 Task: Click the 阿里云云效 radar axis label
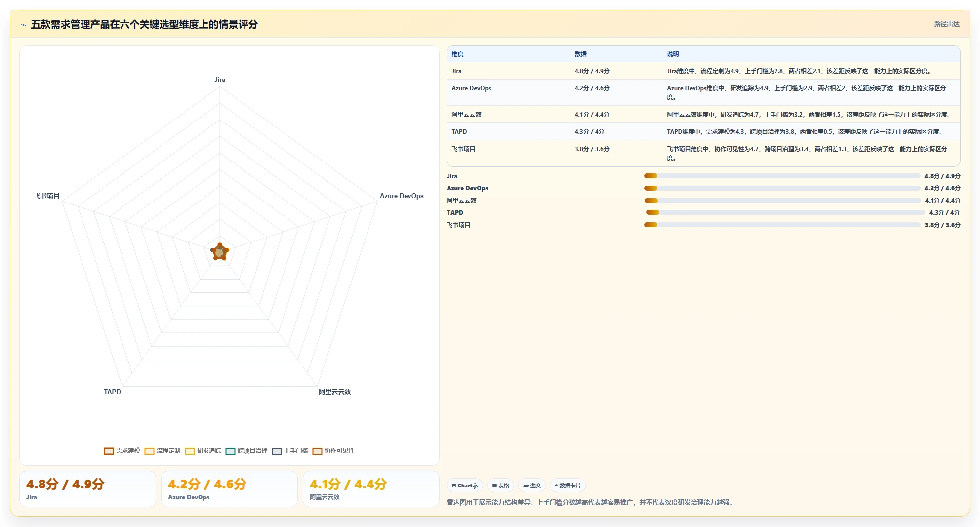(334, 392)
